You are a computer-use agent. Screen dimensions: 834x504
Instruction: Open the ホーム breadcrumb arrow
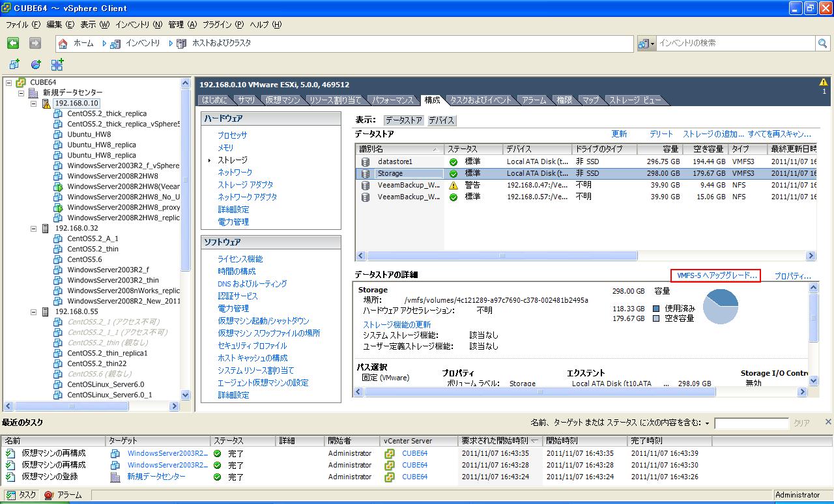tap(104, 44)
